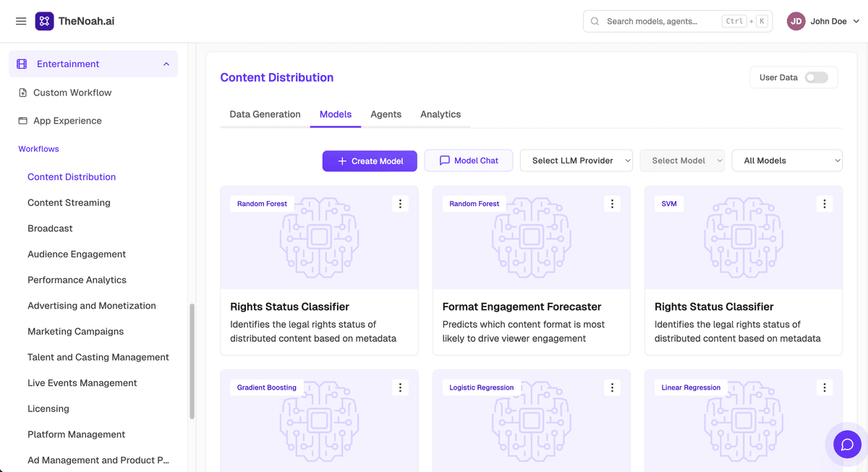
Task: Select Advertising and Monetization workflow
Action: pos(92,306)
